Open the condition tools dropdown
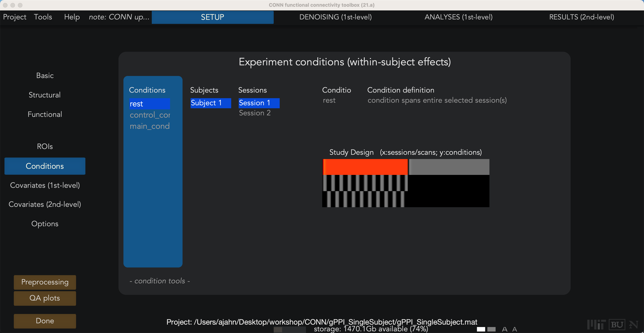 tap(160, 281)
